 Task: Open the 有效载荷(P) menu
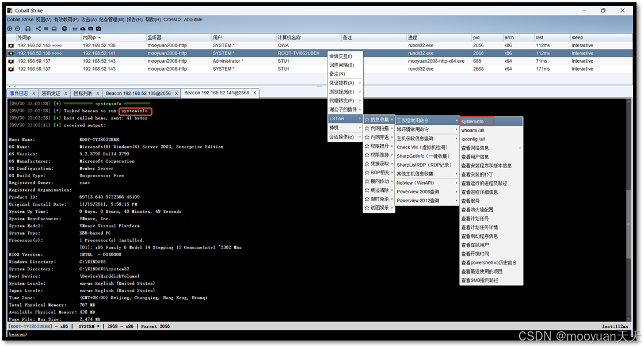coord(66,20)
